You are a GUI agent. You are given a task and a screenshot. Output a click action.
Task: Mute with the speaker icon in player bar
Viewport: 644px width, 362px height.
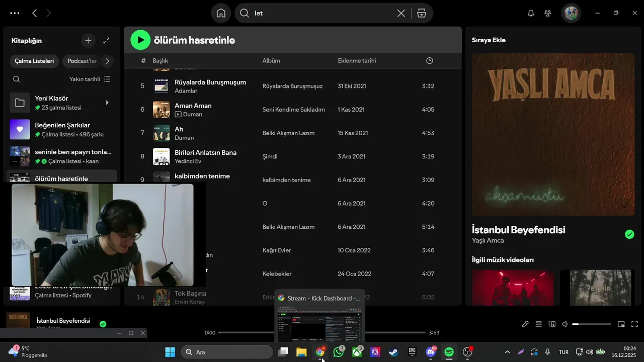(x=565, y=324)
